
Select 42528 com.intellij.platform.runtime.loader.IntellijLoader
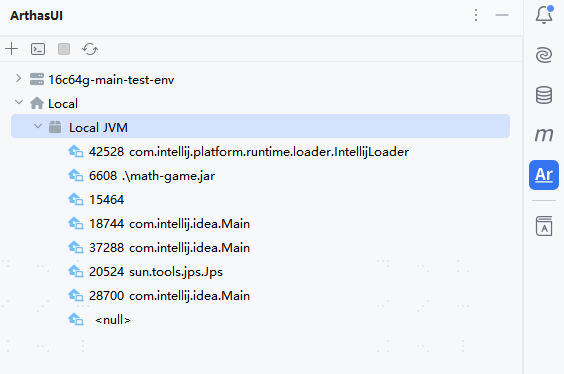point(249,152)
